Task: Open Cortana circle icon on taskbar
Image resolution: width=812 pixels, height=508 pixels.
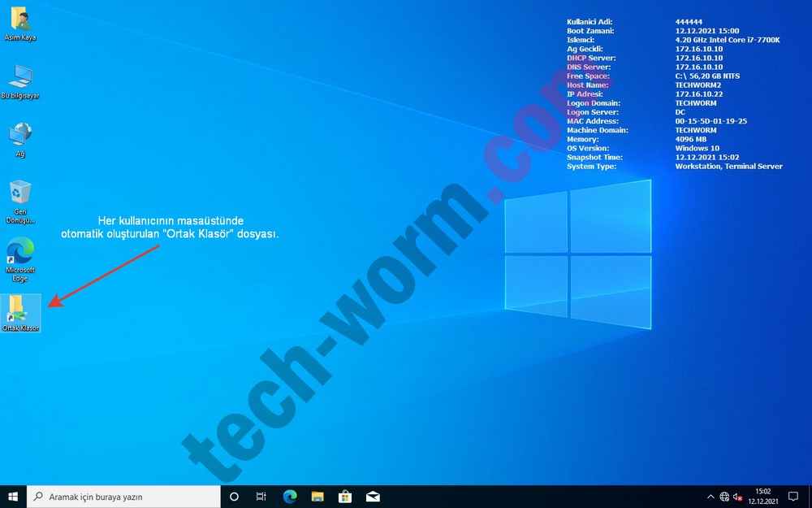Action: (x=234, y=496)
